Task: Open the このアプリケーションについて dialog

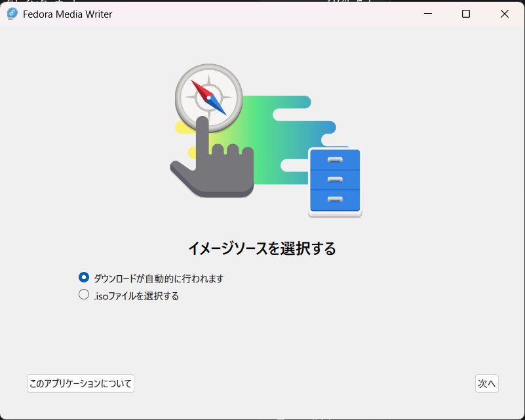Action: click(81, 383)
